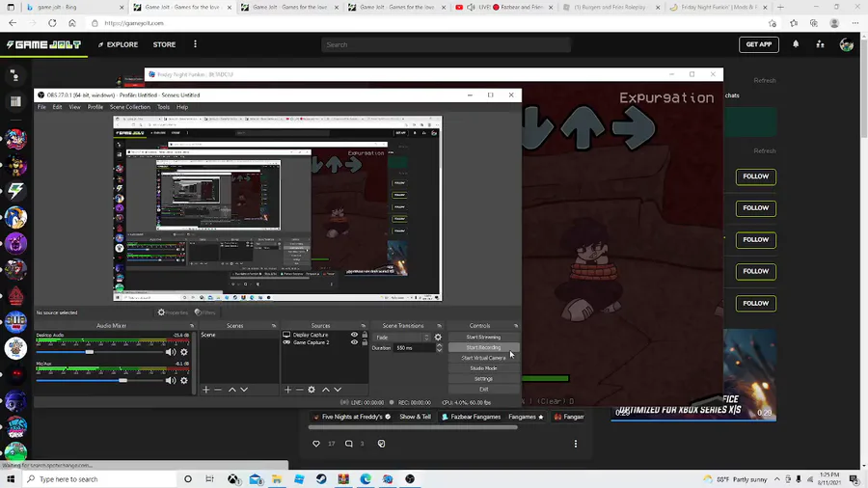Click Windows Start button
This screenshot has height=488, width=868.
[11, 479]
